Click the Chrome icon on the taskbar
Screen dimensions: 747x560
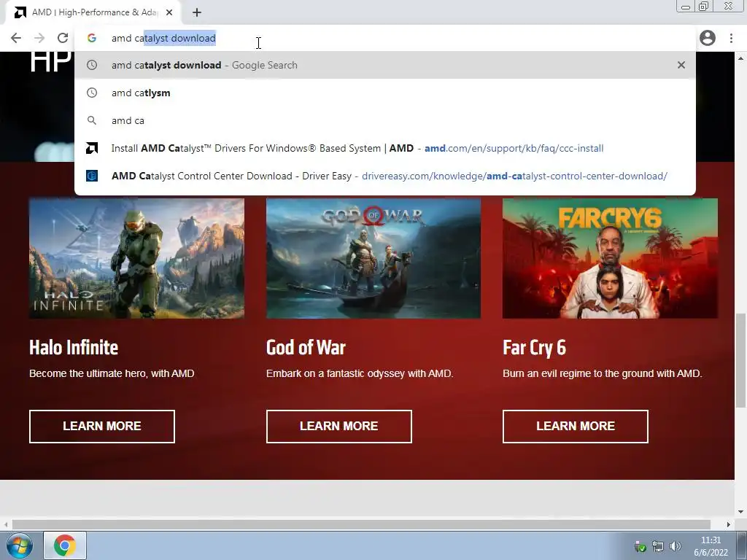click(65, 545)
